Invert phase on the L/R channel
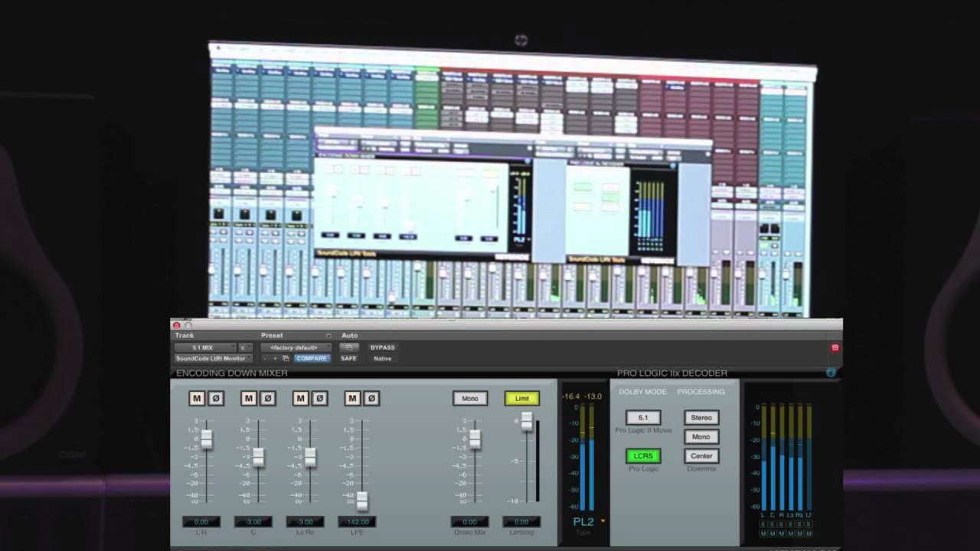Screen dimensions: 980x551 pos(215,398)
